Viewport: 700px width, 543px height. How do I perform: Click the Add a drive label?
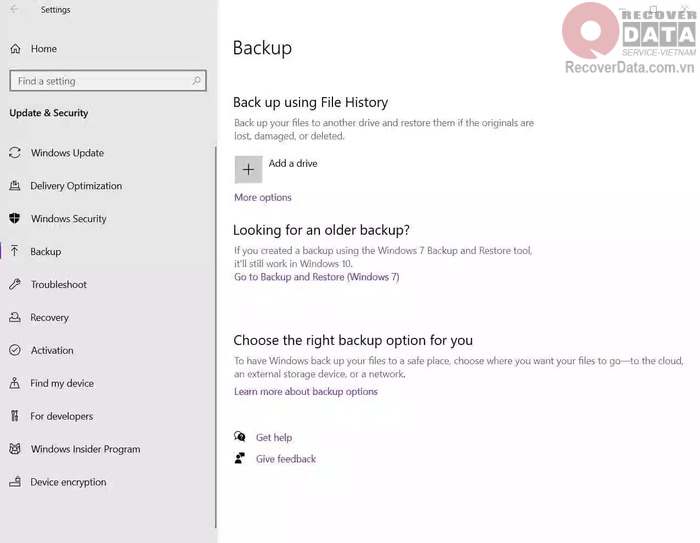293,163
